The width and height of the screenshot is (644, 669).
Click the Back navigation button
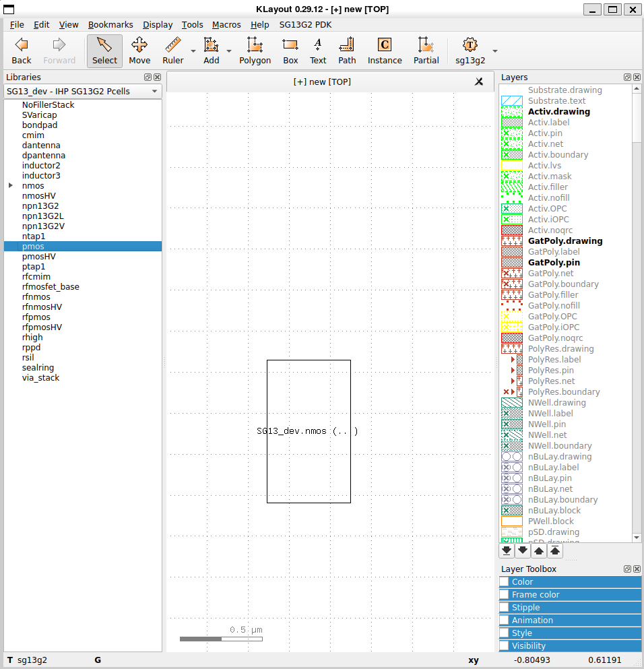(22, 51)
